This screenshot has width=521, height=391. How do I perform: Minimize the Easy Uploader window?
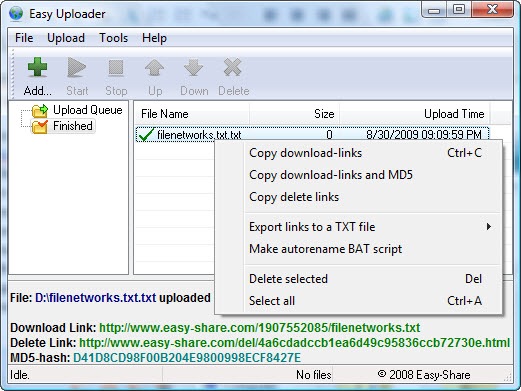coord(434,10)
